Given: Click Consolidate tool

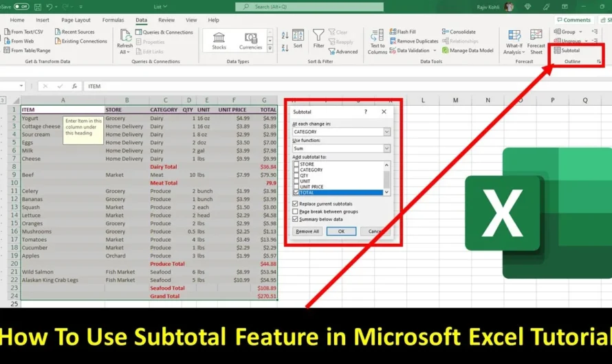Looking at the screenshot, I should pyautogui.click(x=459, y=32).
